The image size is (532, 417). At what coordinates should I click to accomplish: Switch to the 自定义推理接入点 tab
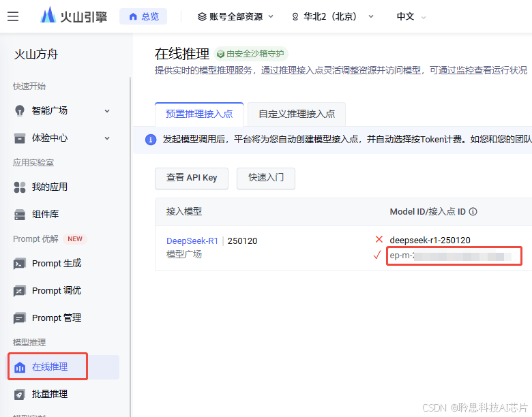pyautogui.click(x=297, y=114)
